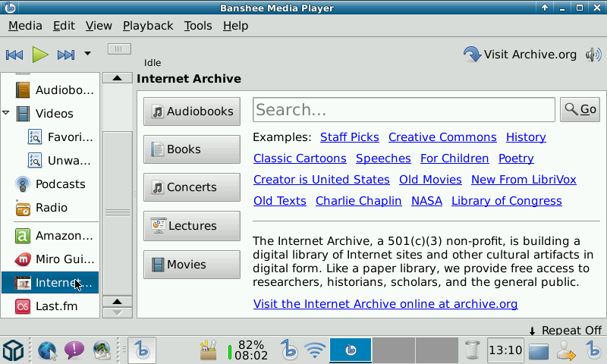Open the Library of Congress link

[x=507, y=201]
